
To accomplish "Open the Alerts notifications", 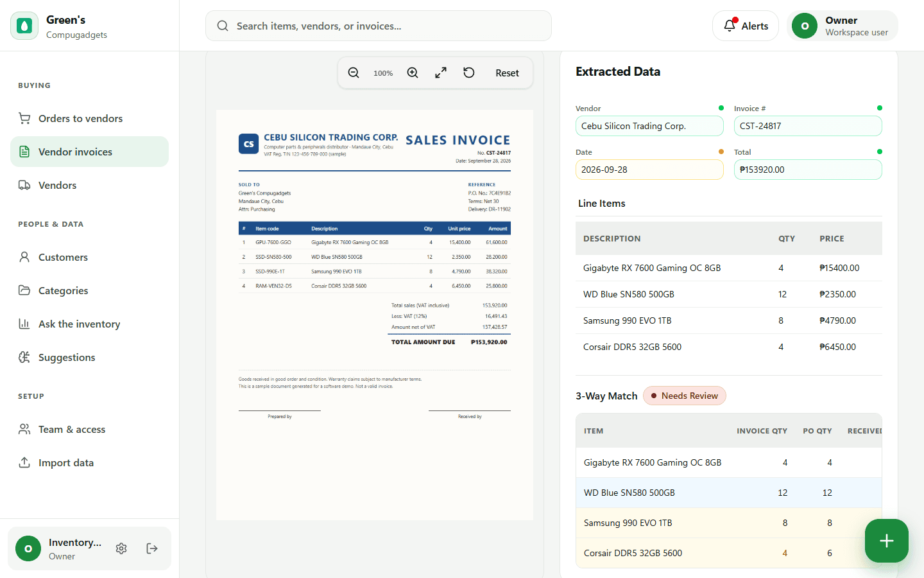I will point(746,26).
